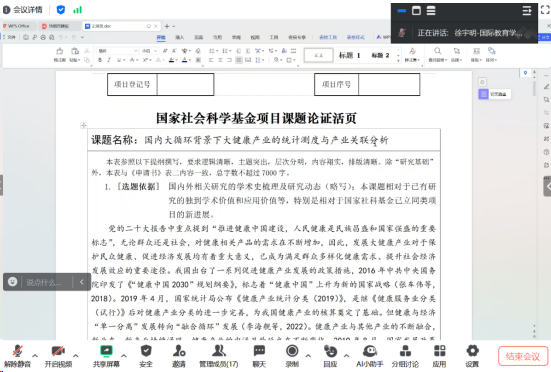Collapse speaker panel with arrow-lines icon
The image size is (551, 372).
pos(527,11)
